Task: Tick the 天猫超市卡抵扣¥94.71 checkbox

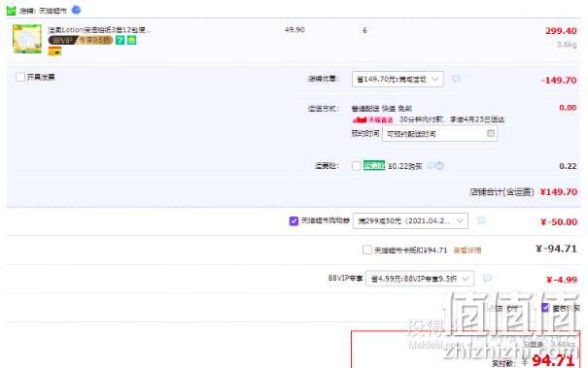Action: pyautogui.click(x=367, y=250)
